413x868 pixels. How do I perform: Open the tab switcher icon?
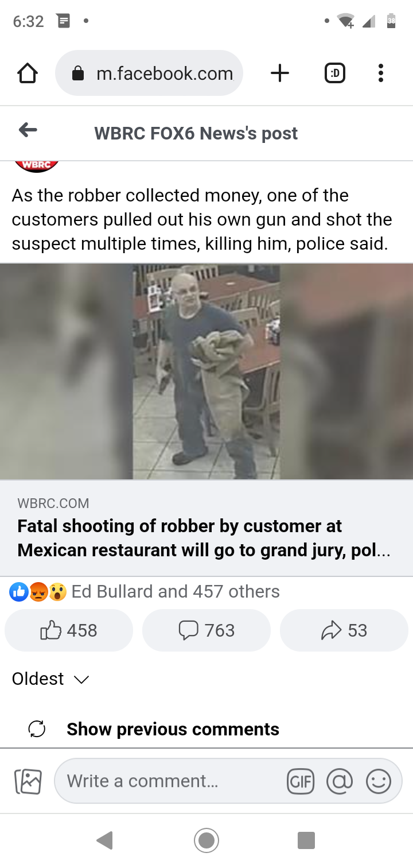click(335, 73)
